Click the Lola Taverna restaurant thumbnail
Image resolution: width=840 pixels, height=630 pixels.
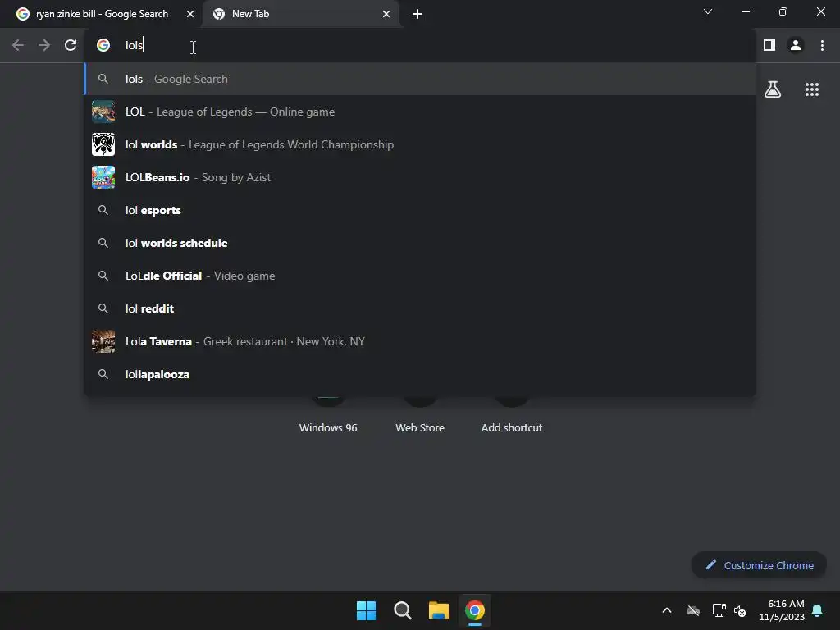[103, 341]
